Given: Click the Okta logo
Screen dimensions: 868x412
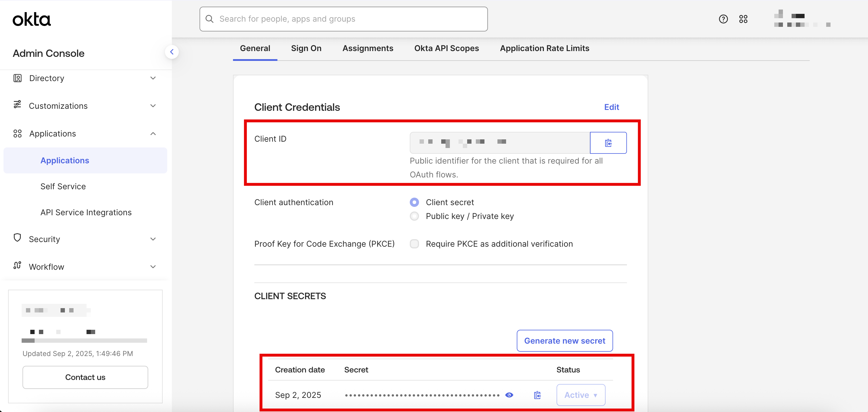Looking at the screenshot, I should click(32, 20).
